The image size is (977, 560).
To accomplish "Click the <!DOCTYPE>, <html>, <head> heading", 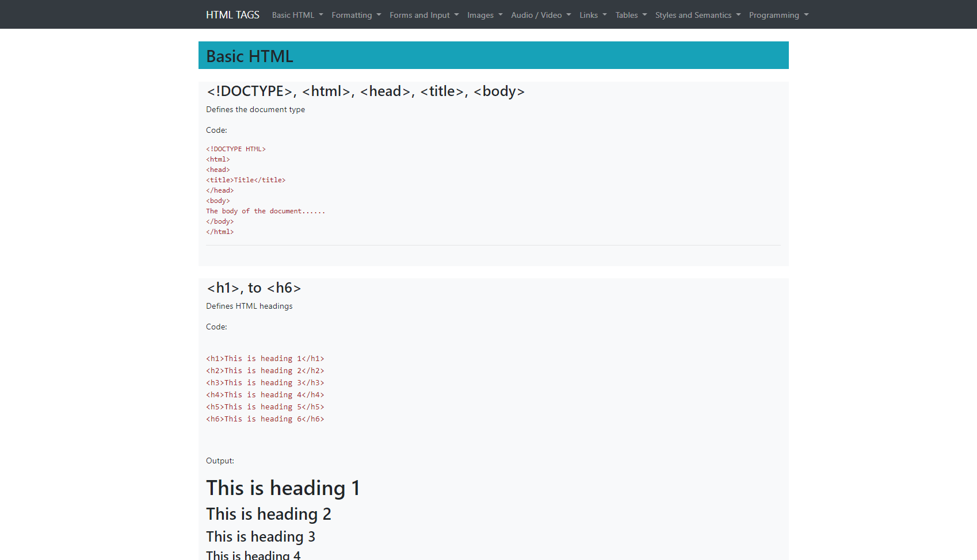I will tap(365, 91).
